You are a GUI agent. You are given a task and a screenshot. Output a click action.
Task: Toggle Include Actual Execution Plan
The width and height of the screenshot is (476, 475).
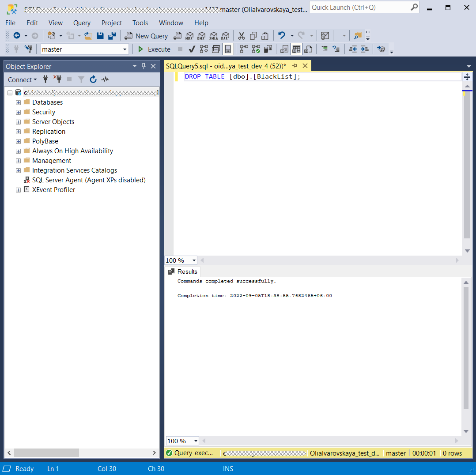pos(244,49)
